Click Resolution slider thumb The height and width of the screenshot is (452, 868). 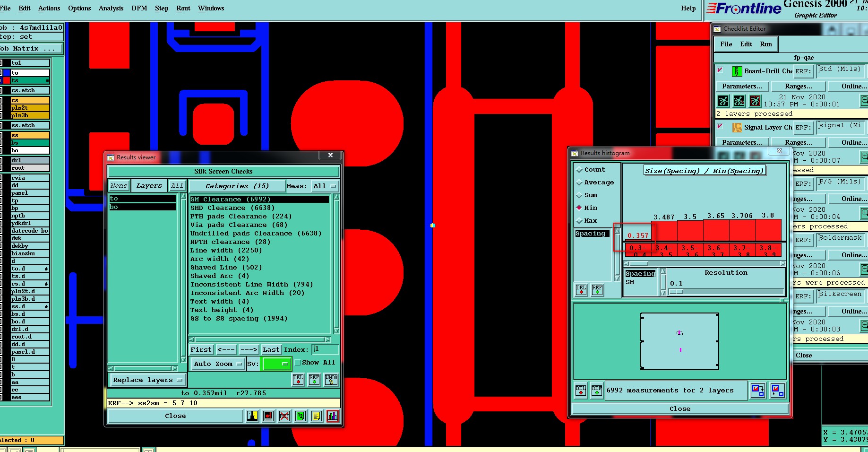676,292
